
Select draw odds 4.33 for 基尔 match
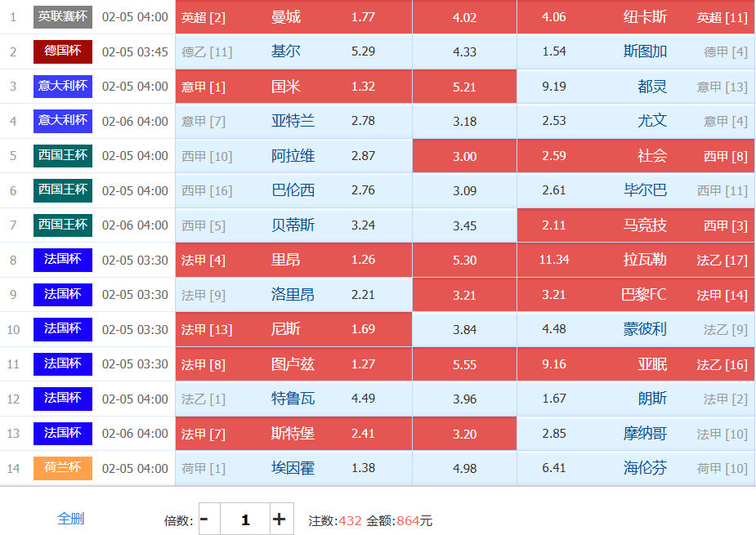click(464, 52)
